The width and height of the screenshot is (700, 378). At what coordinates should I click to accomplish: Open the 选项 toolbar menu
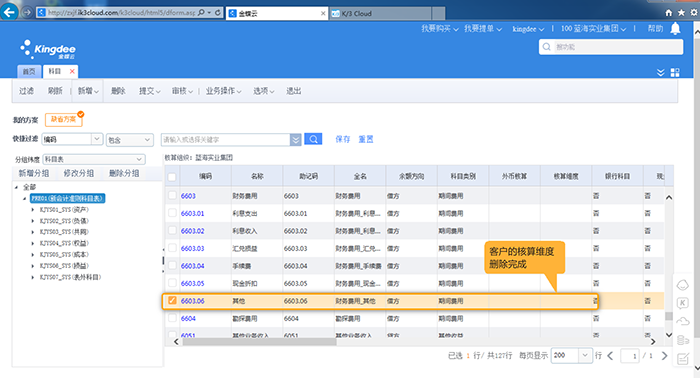pos(263,91)
